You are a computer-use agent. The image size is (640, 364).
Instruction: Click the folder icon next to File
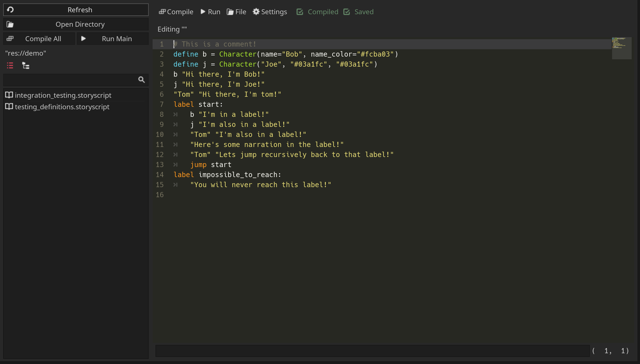click(x=230, y=12)
